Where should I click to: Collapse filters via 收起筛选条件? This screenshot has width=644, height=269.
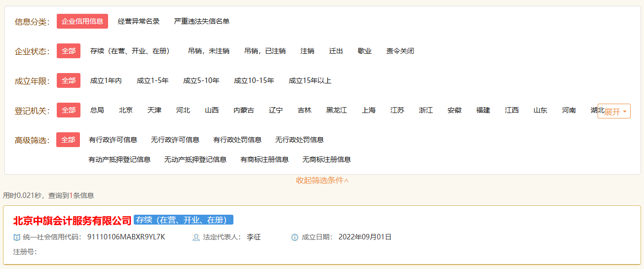pyautogui.click(x=322, y=181)
